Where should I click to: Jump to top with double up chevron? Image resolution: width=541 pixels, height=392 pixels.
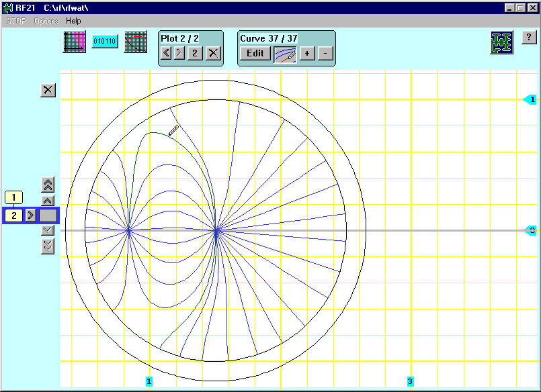tap(48, 185)
